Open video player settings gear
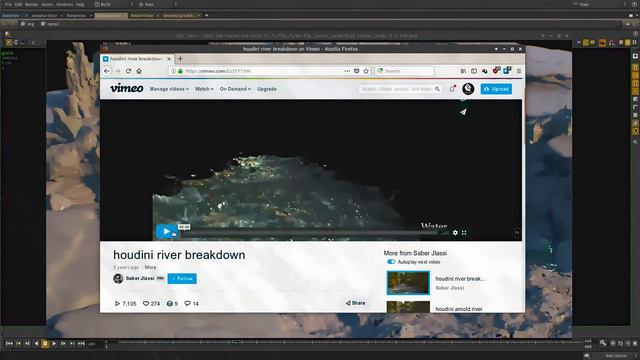This screenshot has height=360, width=640. (x=455, y=233)
